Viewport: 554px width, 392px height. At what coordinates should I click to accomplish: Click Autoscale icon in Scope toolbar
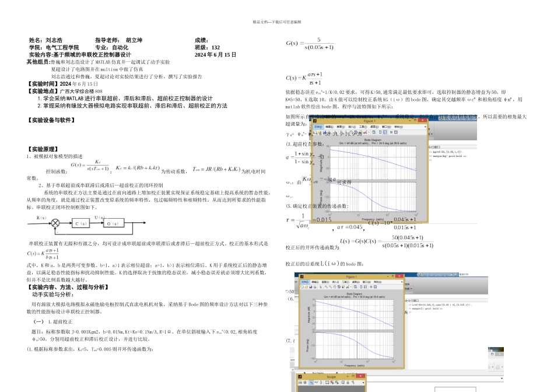point(327,383)
